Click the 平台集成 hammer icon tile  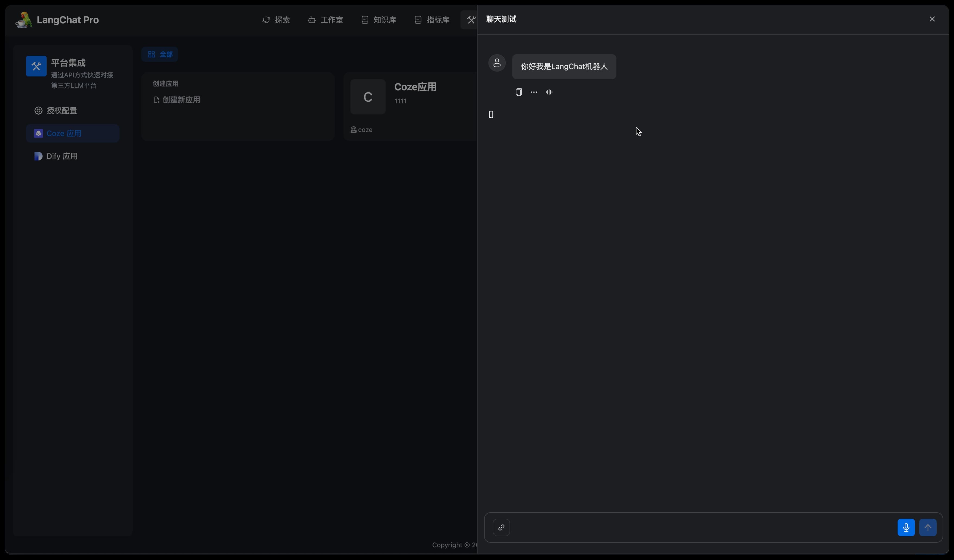tap(36, 66)
